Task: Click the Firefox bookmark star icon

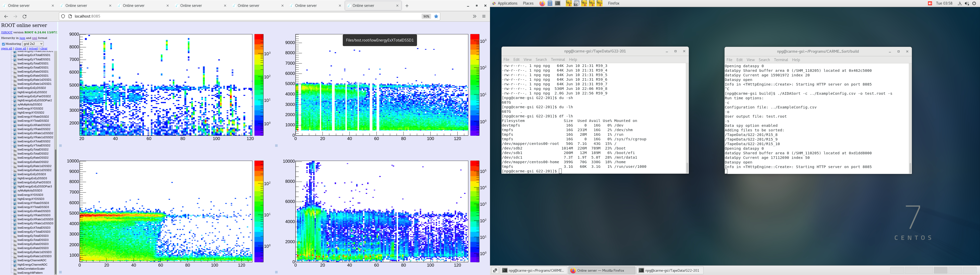Action: coord(436,16)
